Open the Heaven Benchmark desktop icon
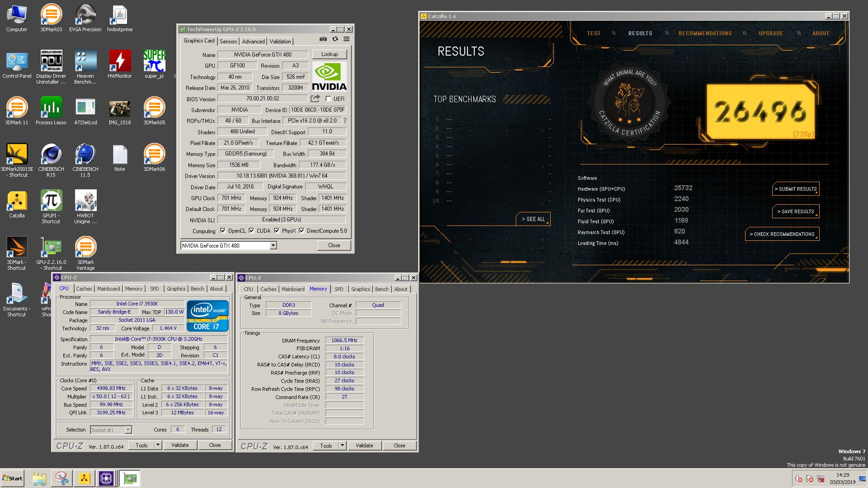The width and height of the screenshot is (868, 488). pos(85,67)
